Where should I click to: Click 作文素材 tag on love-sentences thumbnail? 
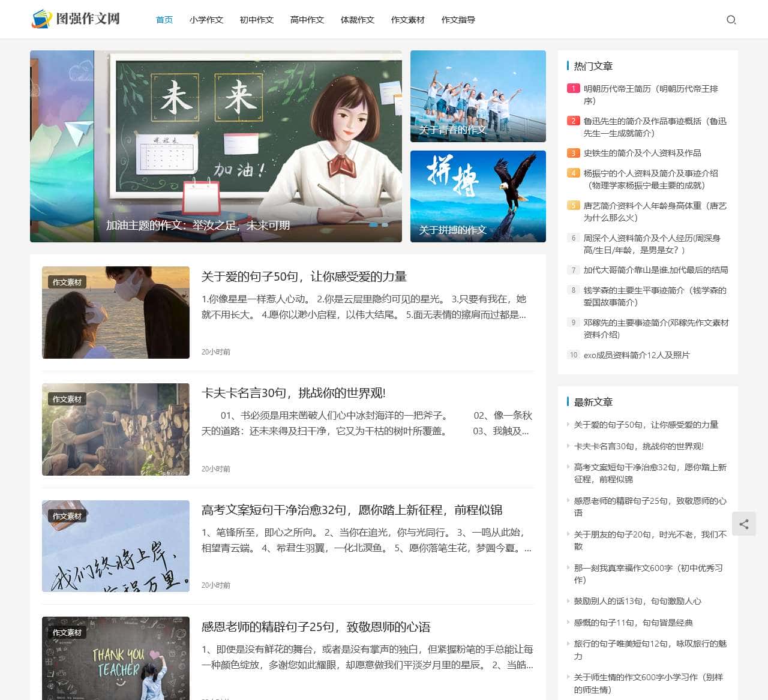[x=67, y=283]
